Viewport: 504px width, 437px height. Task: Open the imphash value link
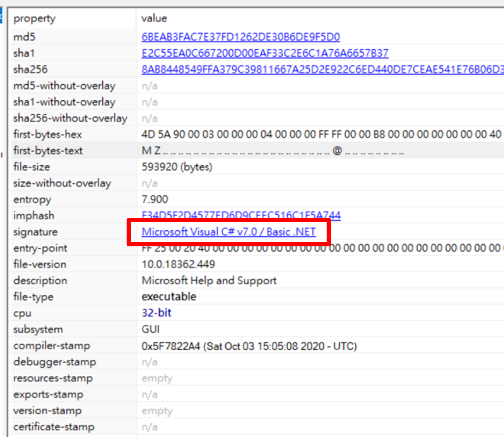241,216
